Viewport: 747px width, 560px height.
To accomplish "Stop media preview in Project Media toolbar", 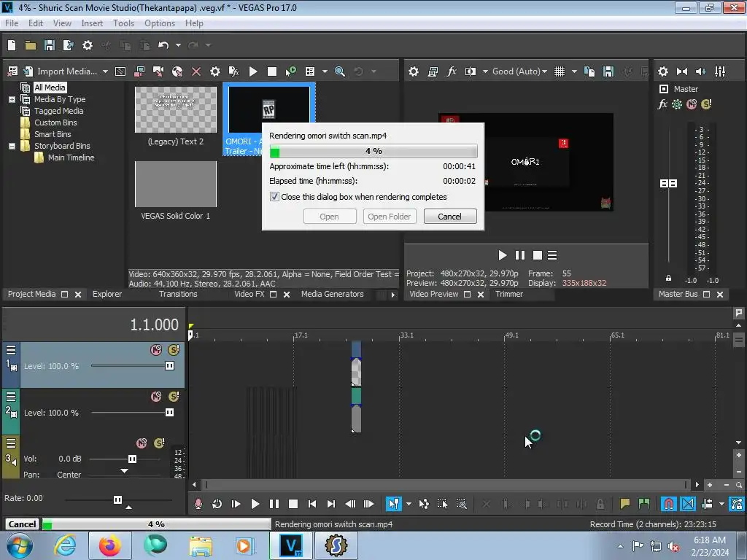I will [271, 71].
